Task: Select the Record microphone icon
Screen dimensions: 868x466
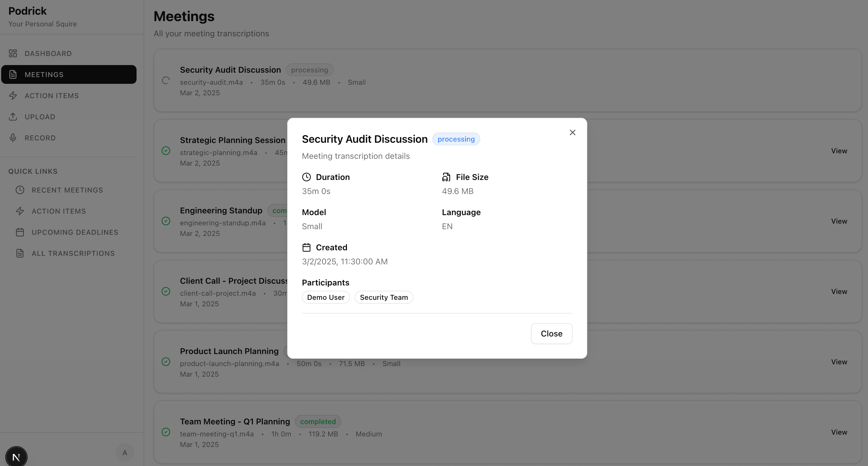Action: point(13,138)
